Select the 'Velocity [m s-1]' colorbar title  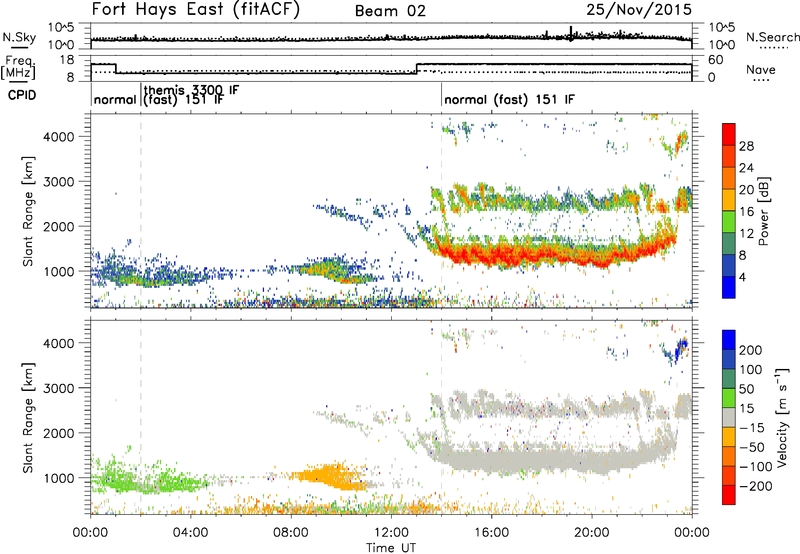coord(783,417)
